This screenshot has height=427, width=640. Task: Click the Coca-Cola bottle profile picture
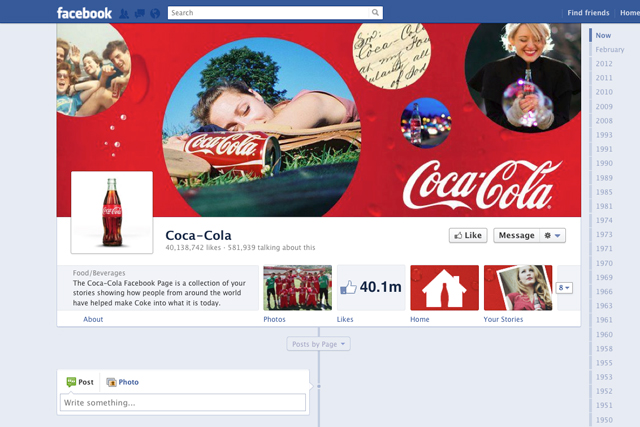point(112,212)
